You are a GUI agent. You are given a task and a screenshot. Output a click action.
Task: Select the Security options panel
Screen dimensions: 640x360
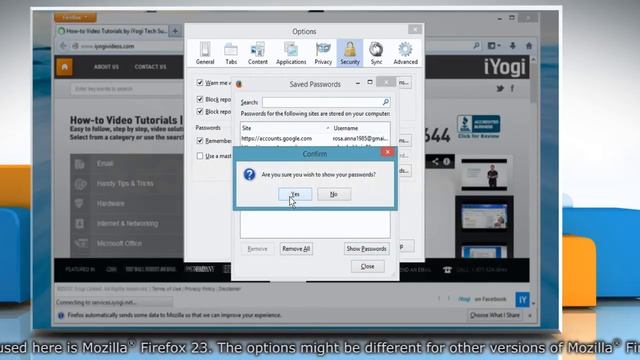pyautogui.click(x=350, y=53)
